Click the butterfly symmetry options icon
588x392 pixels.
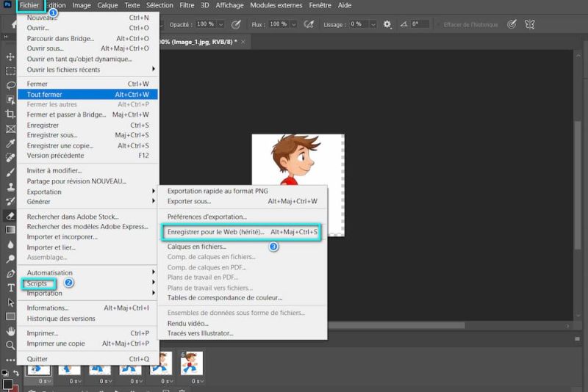coord(530,24)
